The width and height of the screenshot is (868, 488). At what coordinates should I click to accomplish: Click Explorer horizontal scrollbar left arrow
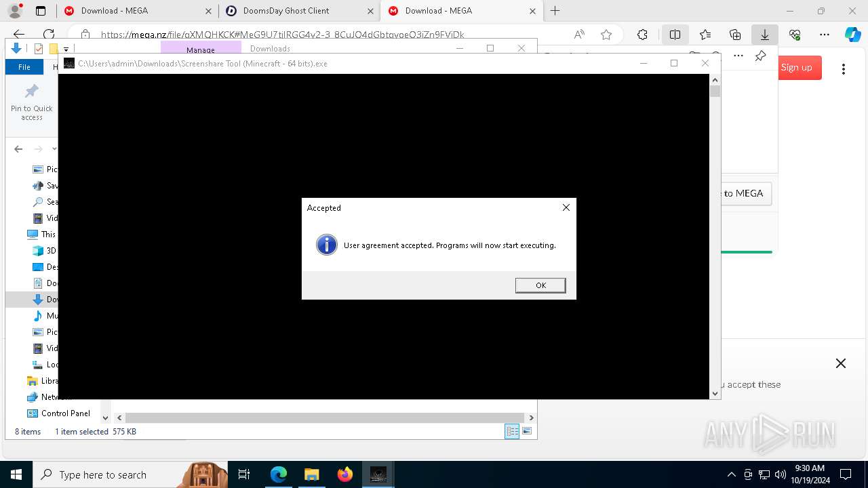[x=119, y=418]
